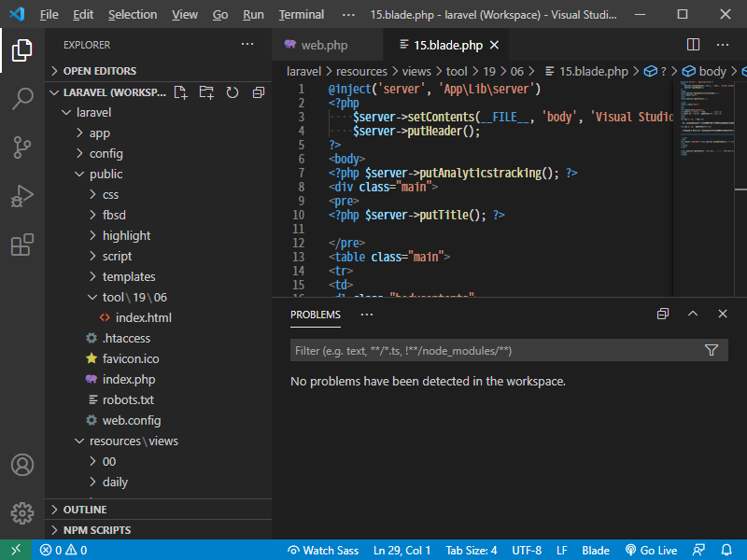Change Blade language mode in status bar
This screenshot has width=747, height=560.
(596, 551)
